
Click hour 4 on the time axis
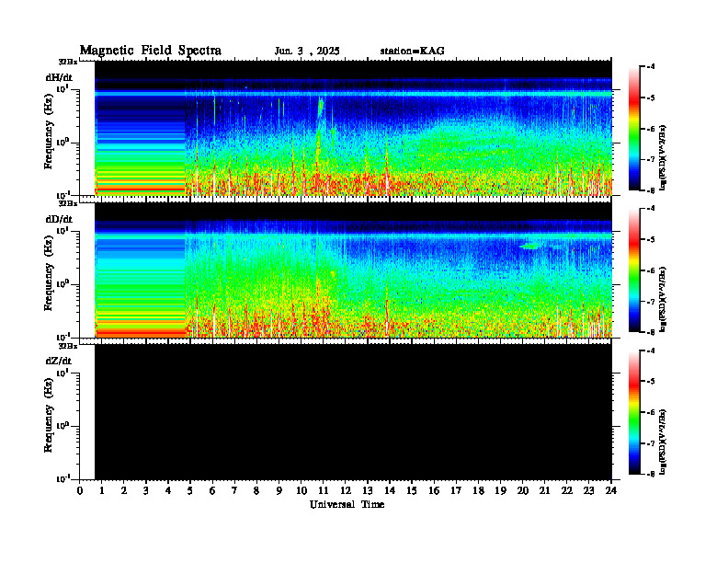(168, 491)
